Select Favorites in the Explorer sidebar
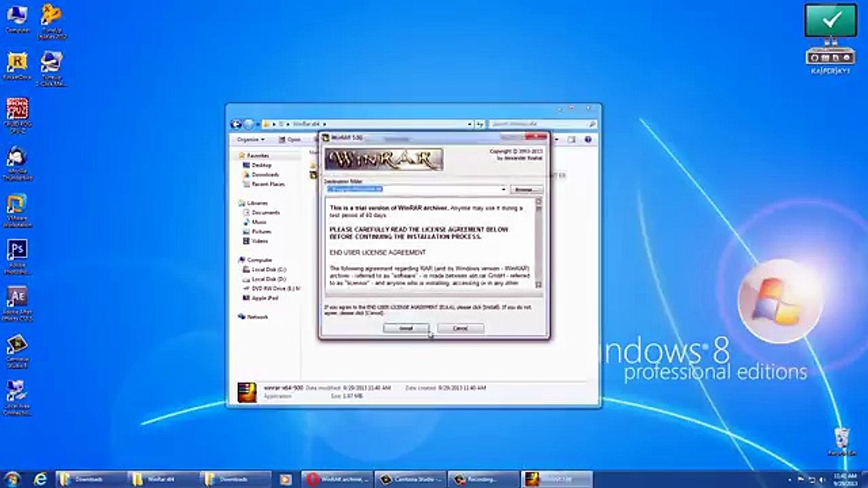 pos(254,155)
